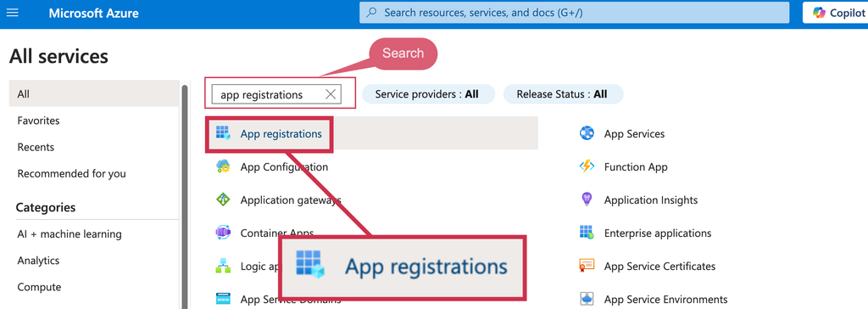This screenshot has width=868, height=309.
Task: Click the App registrations grid icon
Action: [x=223, y=133]
